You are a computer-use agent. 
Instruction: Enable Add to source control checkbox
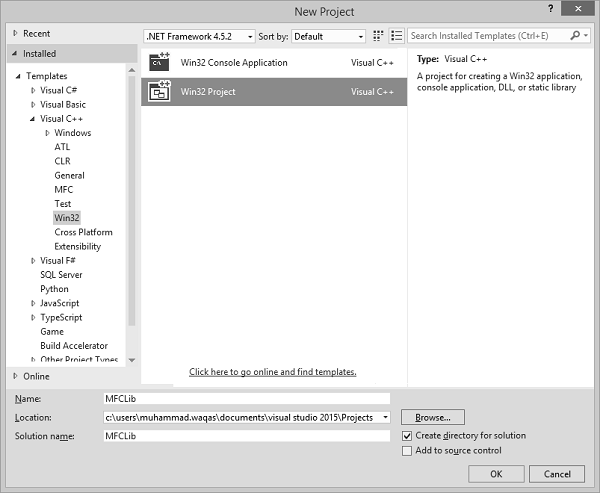407,451
